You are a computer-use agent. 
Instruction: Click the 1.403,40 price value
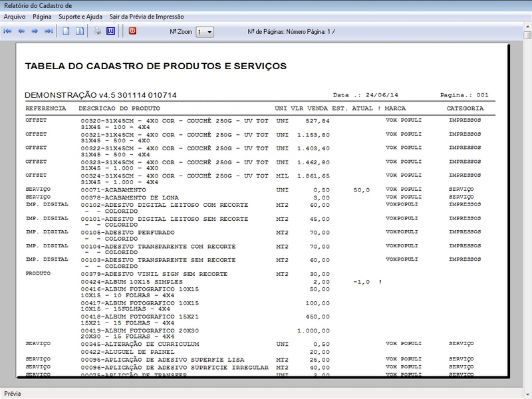313,148
